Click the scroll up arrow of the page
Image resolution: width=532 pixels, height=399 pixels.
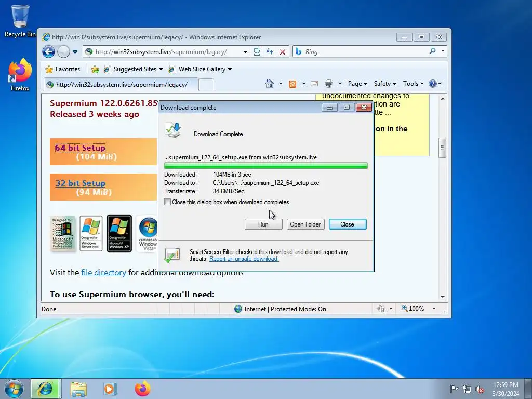(x=443, y=99)
